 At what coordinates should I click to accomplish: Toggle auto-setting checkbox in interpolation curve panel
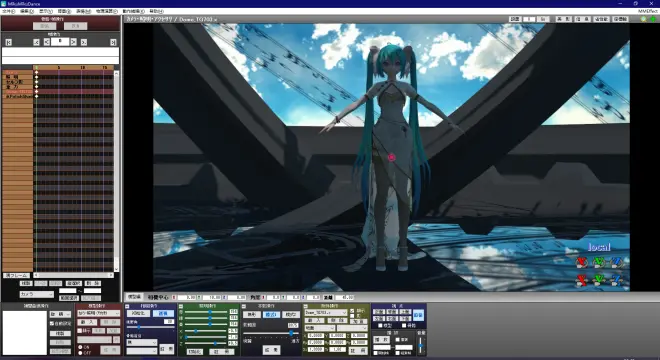52,323
